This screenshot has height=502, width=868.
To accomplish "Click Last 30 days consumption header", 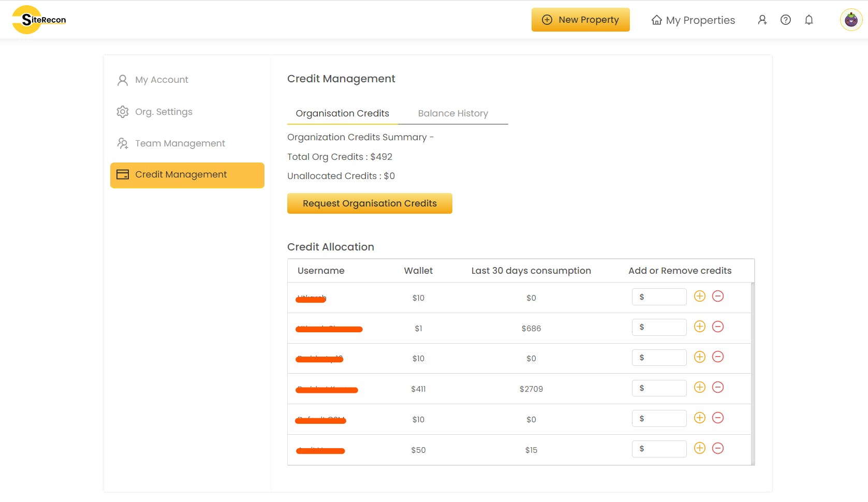I will 531,271.
